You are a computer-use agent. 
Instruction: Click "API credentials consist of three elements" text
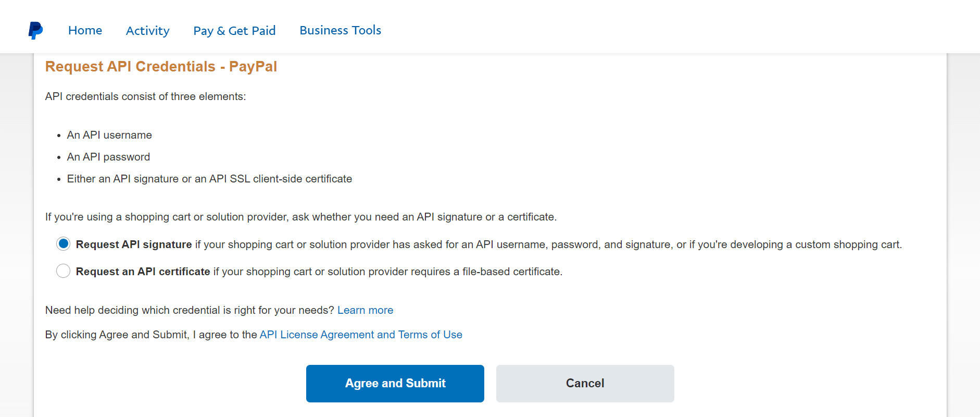(x=145, y=96)
